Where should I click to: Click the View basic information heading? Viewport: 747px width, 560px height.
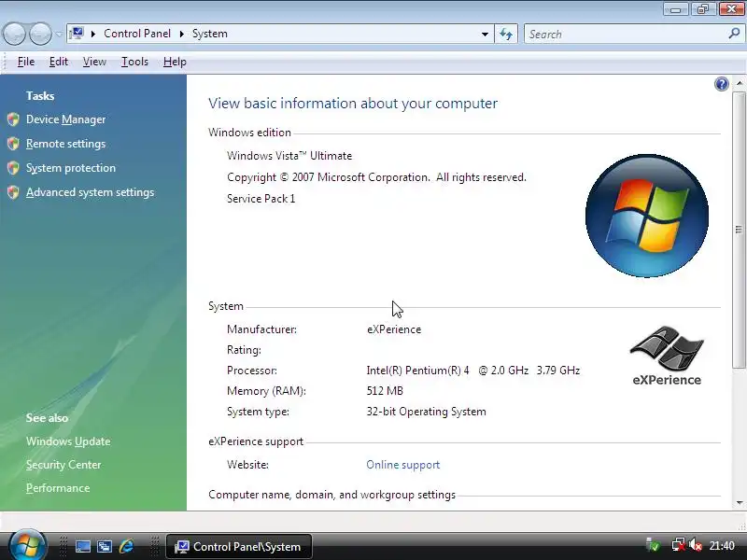pos(353,104)
